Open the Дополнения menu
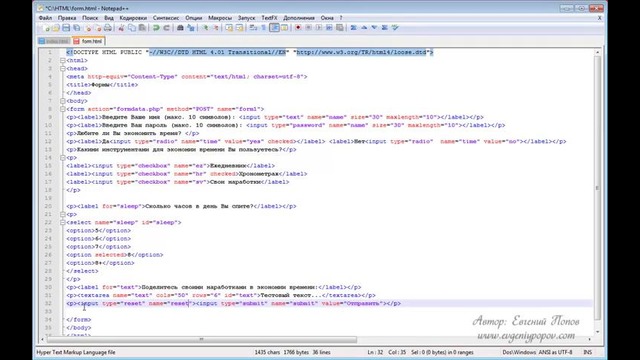Screen dimensions: 640x360 (299, 18)
